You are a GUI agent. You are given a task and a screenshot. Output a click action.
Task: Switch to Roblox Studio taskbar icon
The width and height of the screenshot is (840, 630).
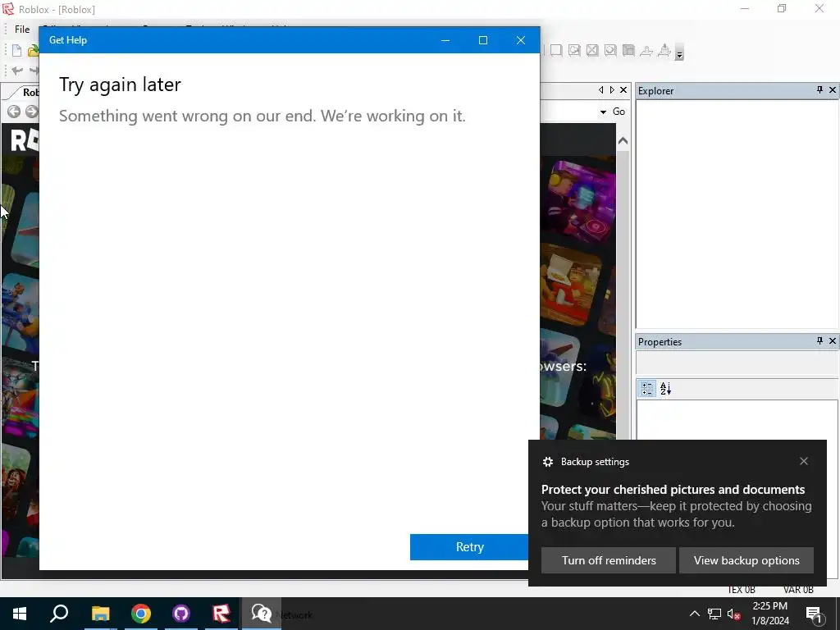[x=221, y=614]
